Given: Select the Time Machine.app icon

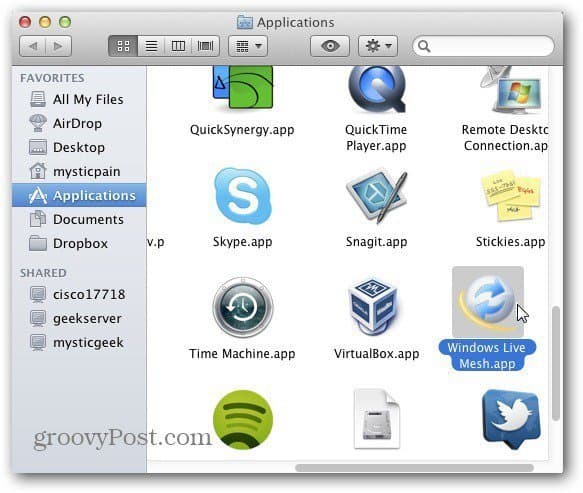Looking at the screenshot, I should (243, 307).
